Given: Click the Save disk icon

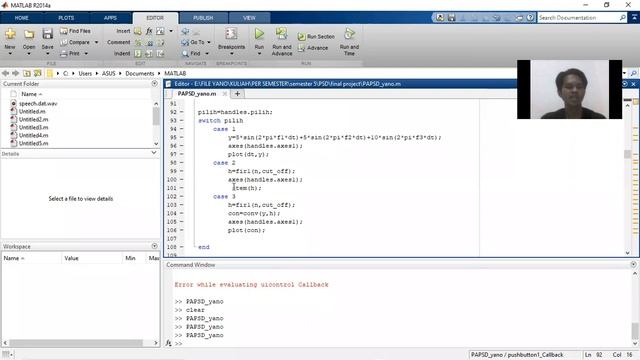Looking at the screenshot, I should (47, 34).
